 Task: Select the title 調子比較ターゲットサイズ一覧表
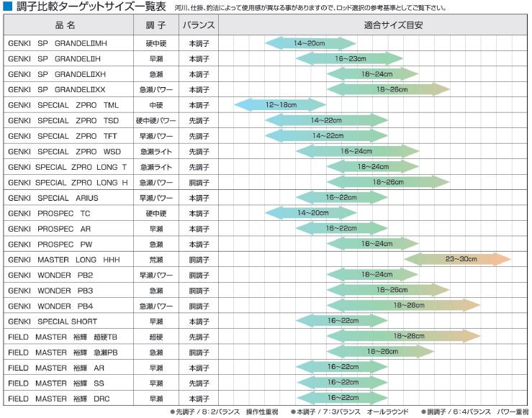(91, 6)
